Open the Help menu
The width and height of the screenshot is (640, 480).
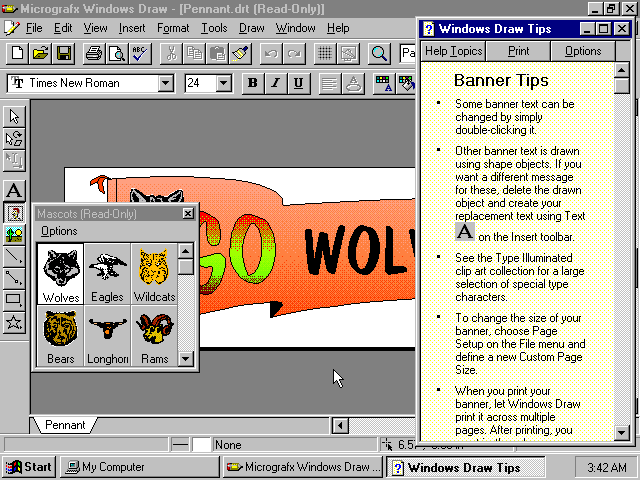coord(338,28)
